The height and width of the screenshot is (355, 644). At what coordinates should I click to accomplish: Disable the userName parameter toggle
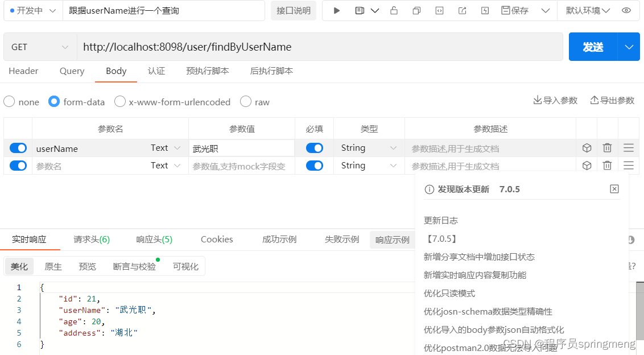pos(18,147)
